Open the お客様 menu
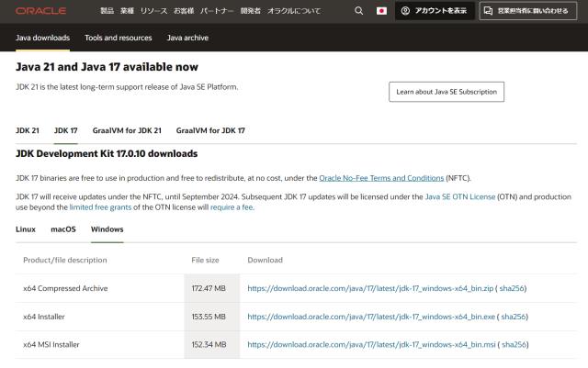This screenshot has width=588, height=368. (x=184, y=11)
